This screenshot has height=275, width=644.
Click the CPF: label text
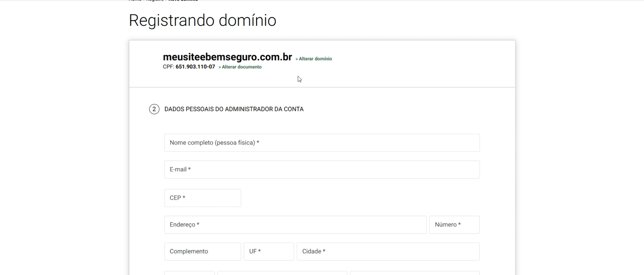click(x=169, y=67)
